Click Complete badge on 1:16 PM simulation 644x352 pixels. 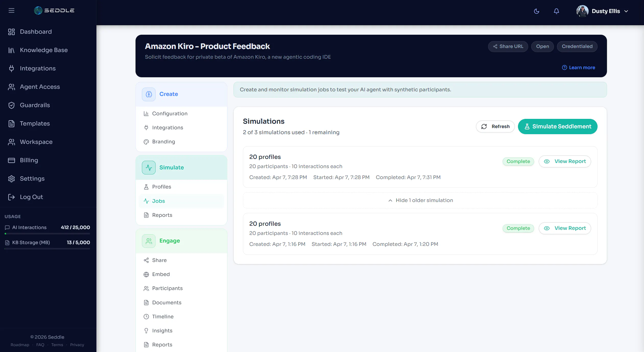point(518,228)
